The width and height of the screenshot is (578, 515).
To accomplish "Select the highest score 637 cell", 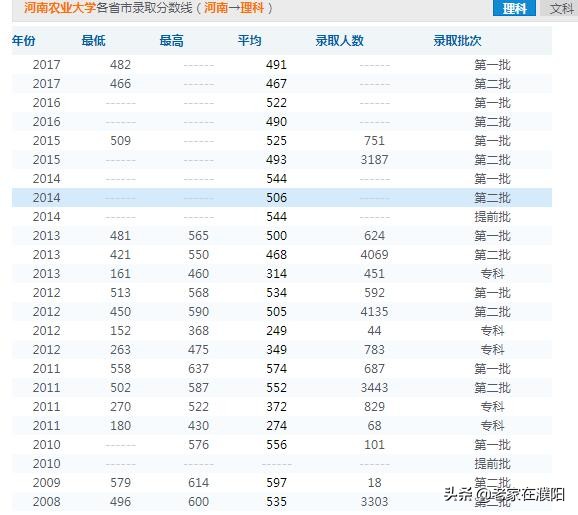I will 199,369.
